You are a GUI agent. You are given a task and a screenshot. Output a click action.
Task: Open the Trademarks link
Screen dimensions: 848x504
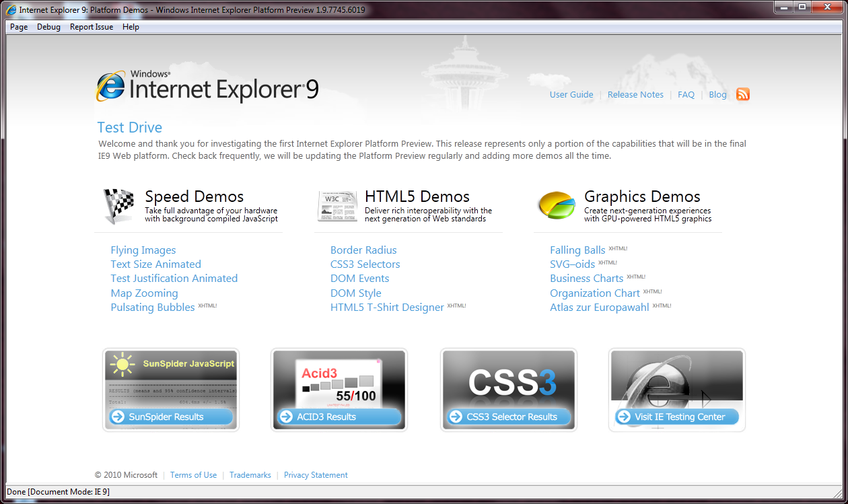[x=250, y=475]
